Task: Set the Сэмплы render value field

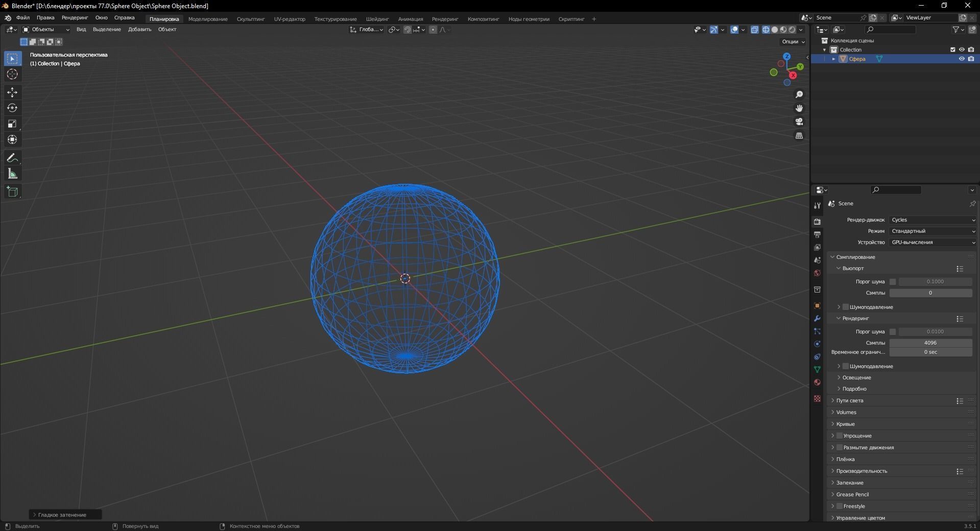Action: [x=930, y=343]
